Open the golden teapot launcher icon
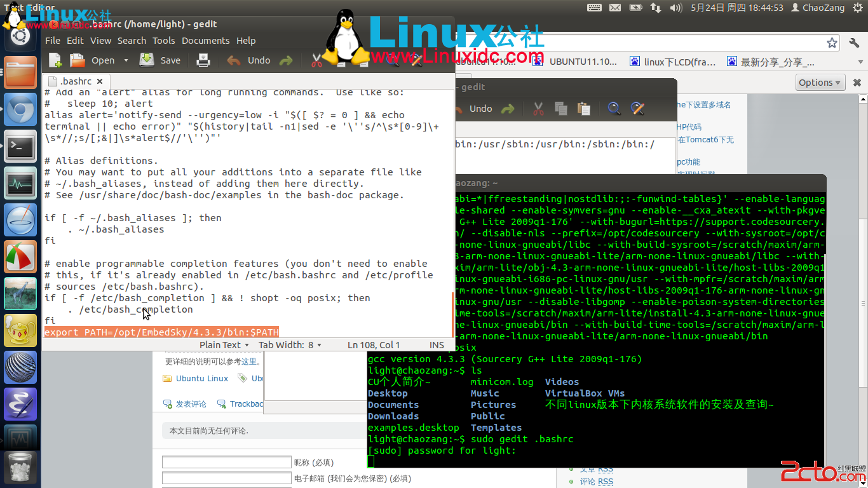 (x=20, y=330)
